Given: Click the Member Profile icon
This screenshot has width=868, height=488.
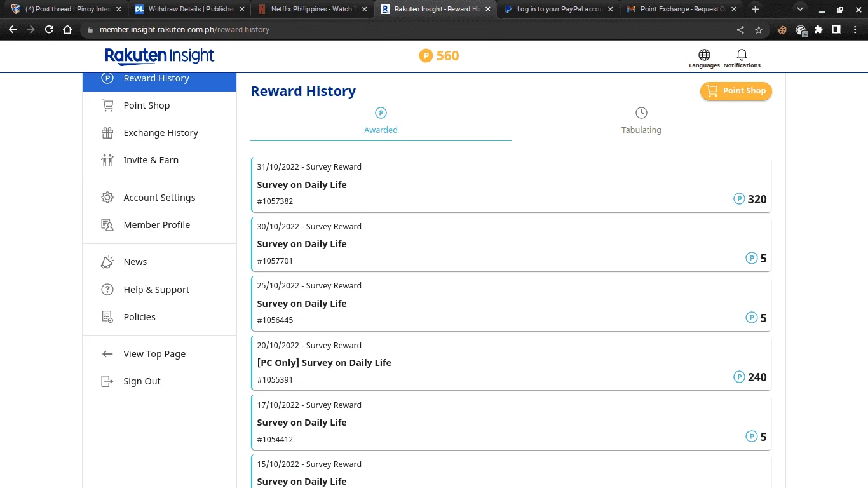Looking at the screenshot, I should coord(107,225).
